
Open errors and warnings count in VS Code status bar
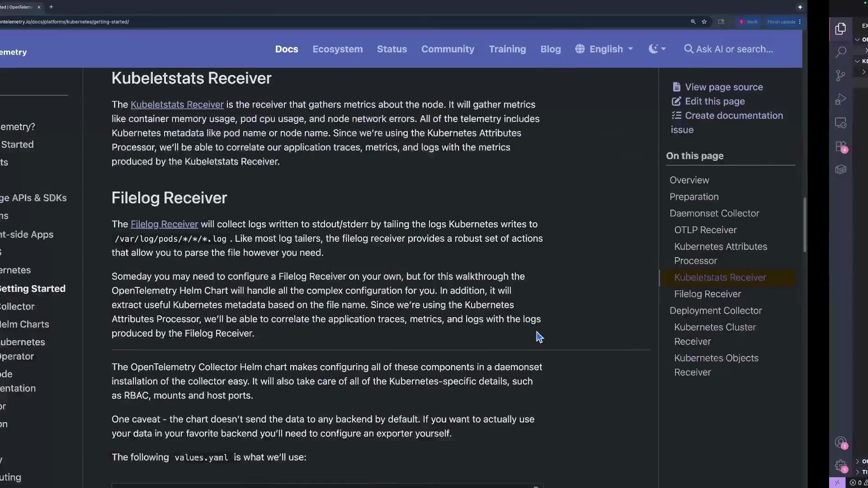[x=858, y=483]
